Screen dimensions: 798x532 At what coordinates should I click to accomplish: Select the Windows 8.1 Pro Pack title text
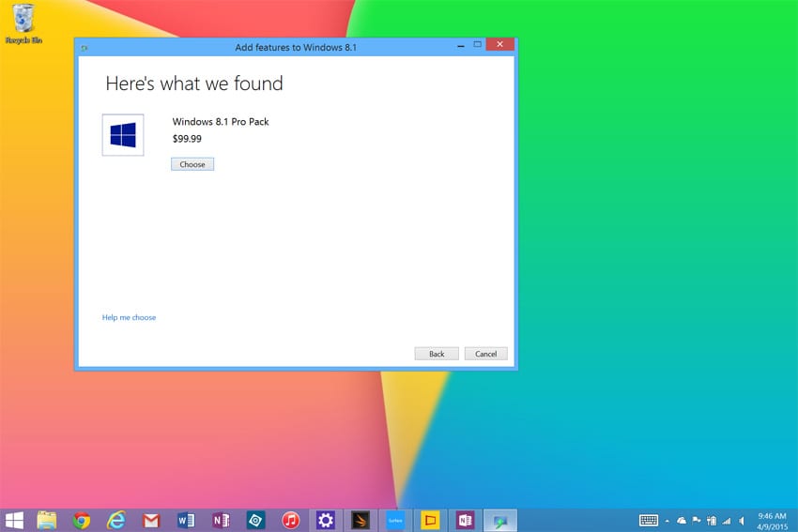click(221, 122)
